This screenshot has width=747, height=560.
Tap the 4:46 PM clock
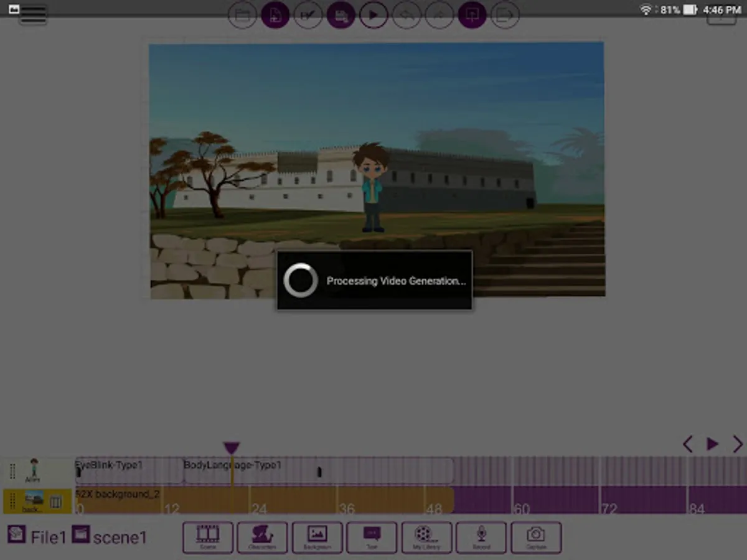722,10
